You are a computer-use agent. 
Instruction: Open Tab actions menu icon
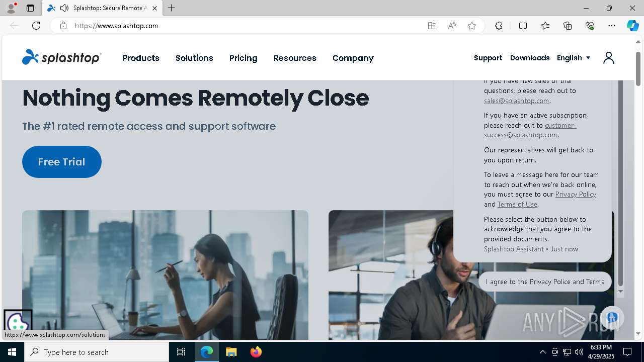click(x=30, y=8)
